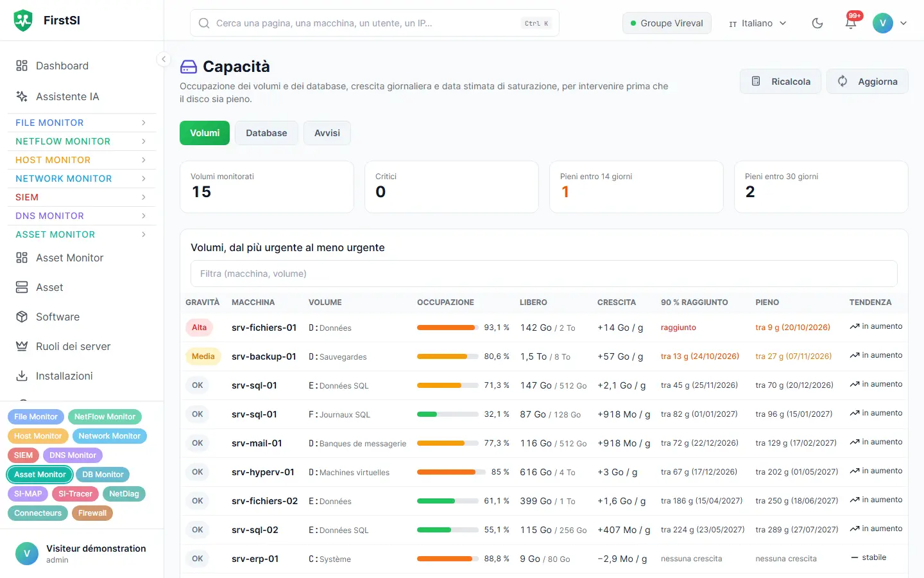Viewport: 924px width, 578px height.
Task: Expand the FILE MONITOR section
Action: pos(81,123)
